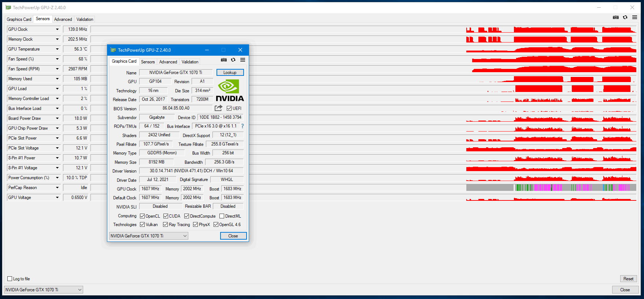Viewport: 644px width, 299px height.
Task: Click the Driver Version field
Action: [191, 171]
